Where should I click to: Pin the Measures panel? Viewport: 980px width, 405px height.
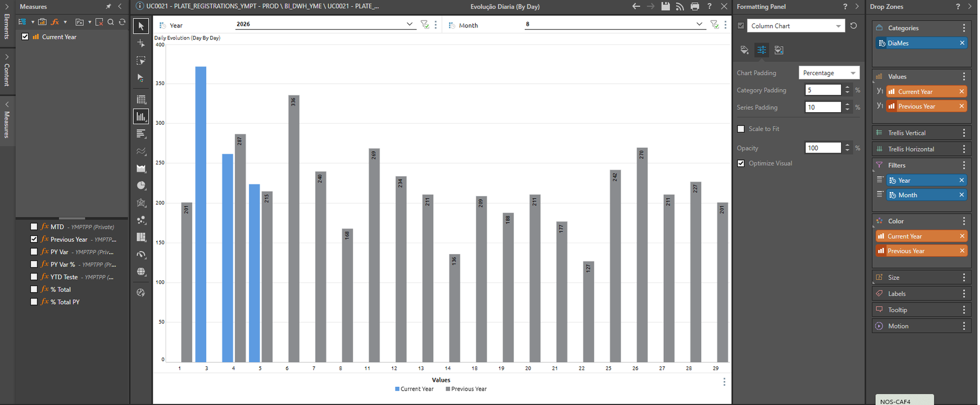click(x=109, y=6)
